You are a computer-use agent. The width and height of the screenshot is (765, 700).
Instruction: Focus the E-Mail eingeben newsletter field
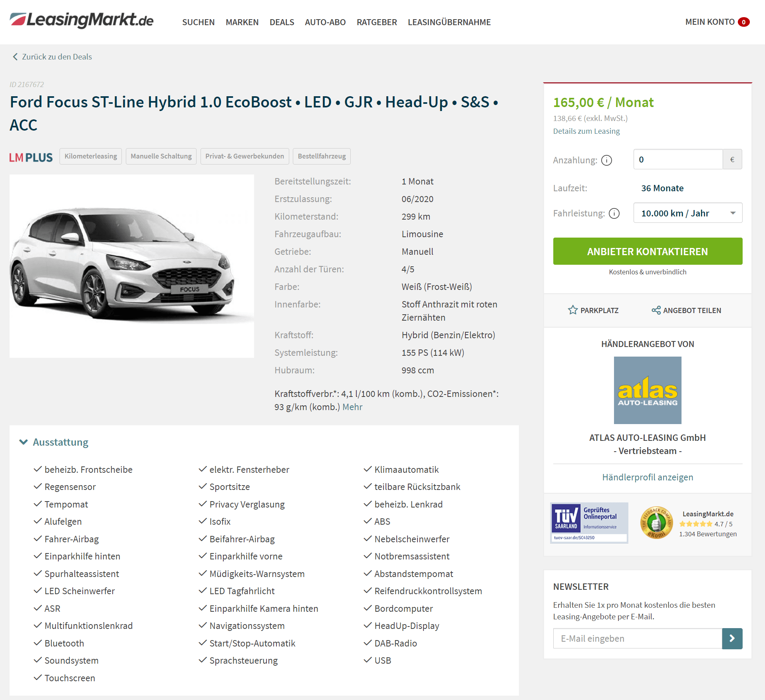click(638, 639)
